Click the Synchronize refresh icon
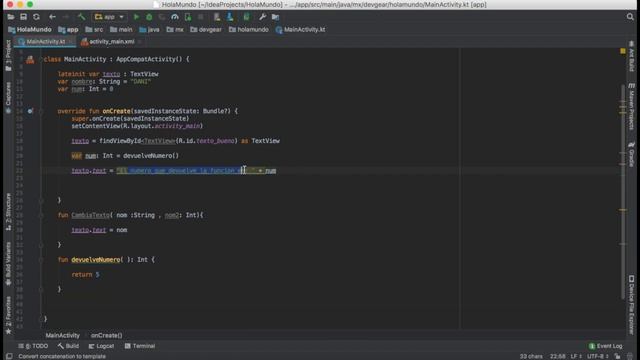640x360 pixels. (x=36, y=17)
